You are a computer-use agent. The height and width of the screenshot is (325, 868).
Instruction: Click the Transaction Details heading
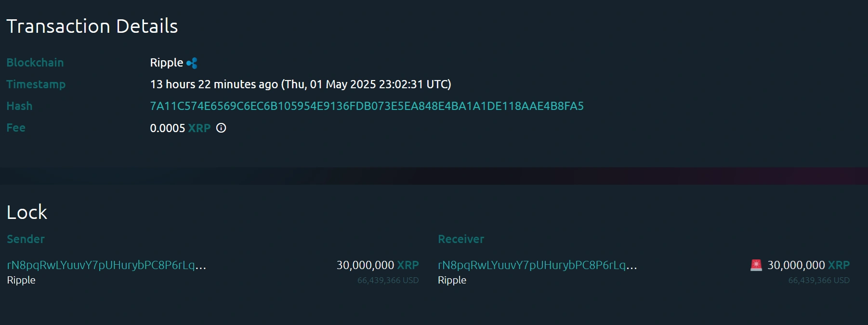click(x=92, y=26)
